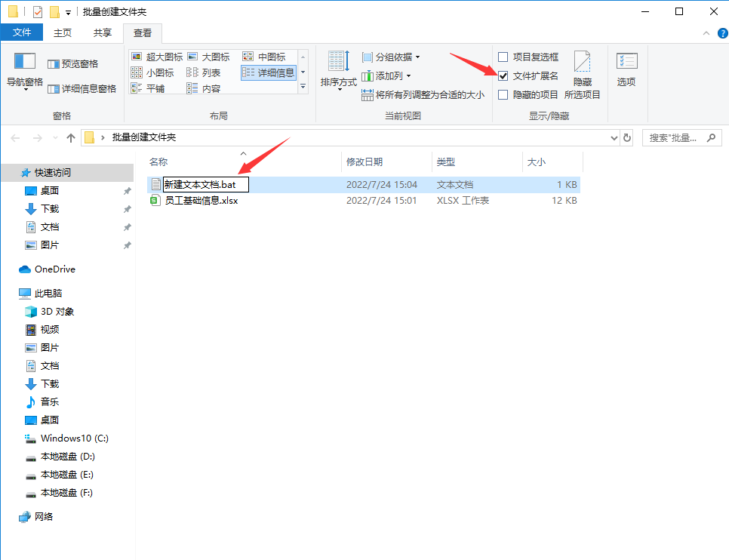Open the Sort by menu
The height and width of the screenshot is (560, 729).
pyautogui.click(x=338, y=70)
